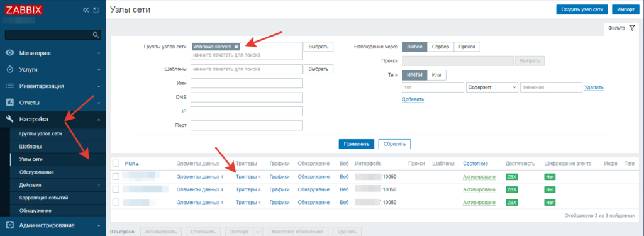Open Обнаружение sidebar menu item
Image resolution: width=644 pixels, height=236 pixels.
[35, 210]
